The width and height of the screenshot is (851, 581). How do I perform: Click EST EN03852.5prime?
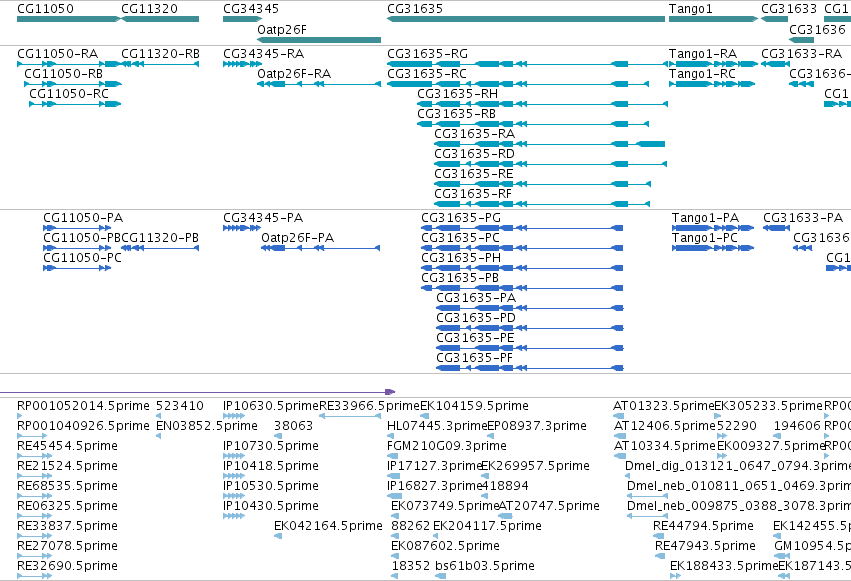pos(207,426)
